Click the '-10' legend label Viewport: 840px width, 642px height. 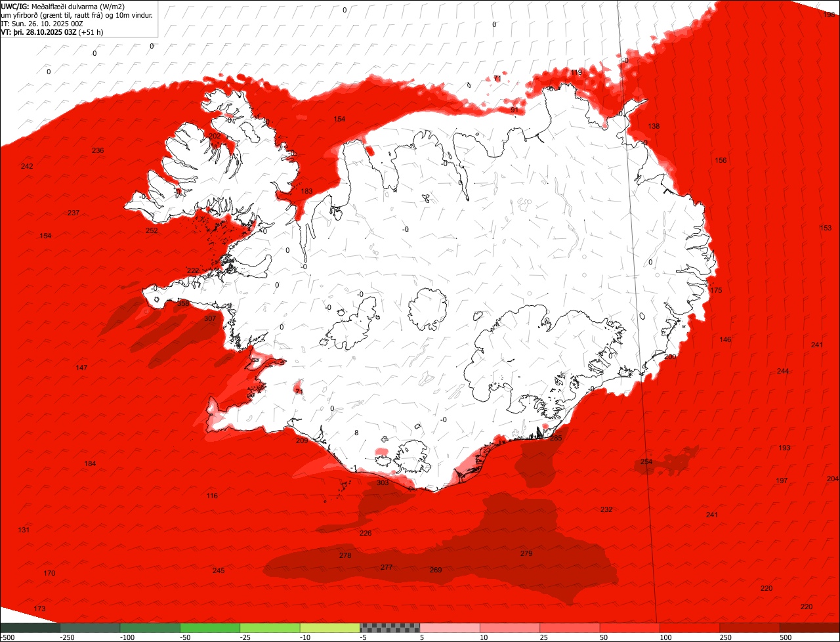tap(305, 637)
